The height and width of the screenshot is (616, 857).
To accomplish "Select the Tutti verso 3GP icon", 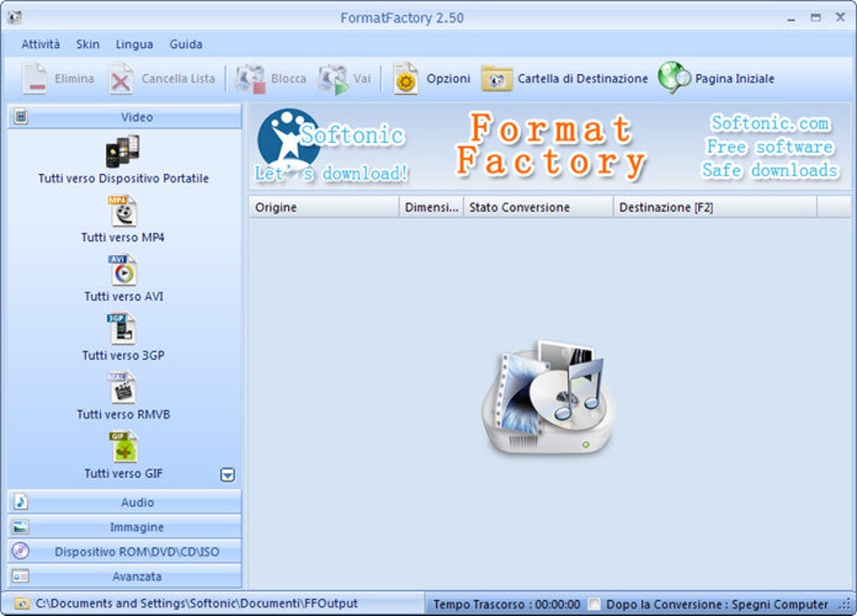I will [x=123, y=329].
